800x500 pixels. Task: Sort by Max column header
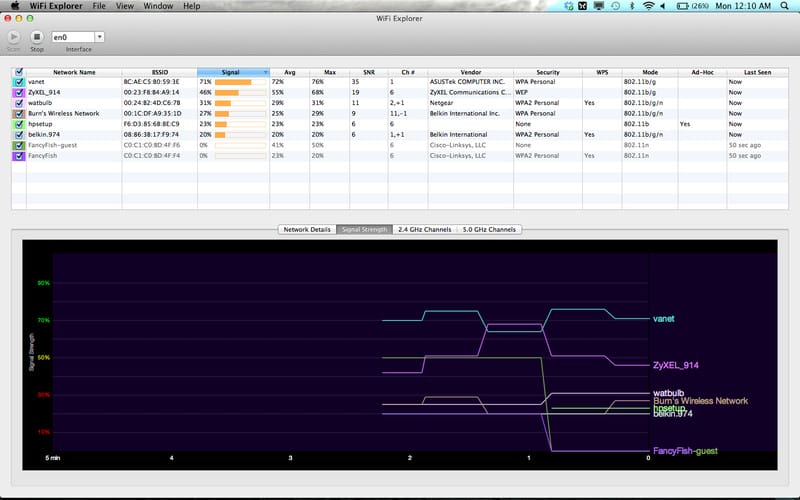[x=330, y=72]
